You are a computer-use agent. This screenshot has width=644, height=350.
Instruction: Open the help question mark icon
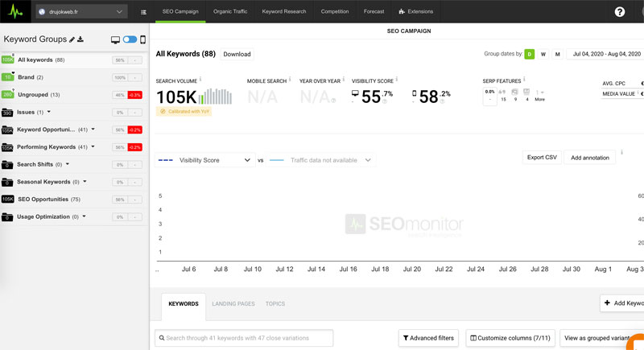619,11
